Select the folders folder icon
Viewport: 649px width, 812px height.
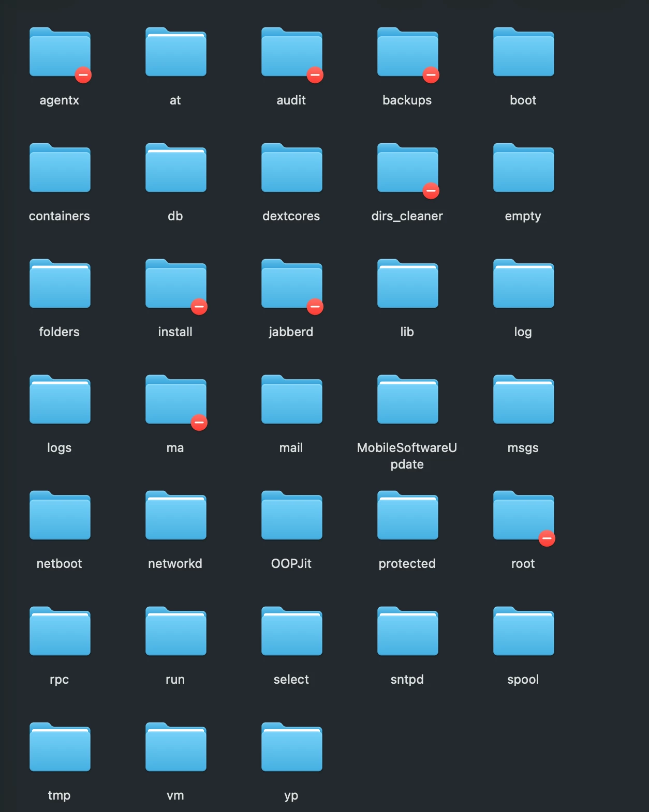tap(60, 283)
